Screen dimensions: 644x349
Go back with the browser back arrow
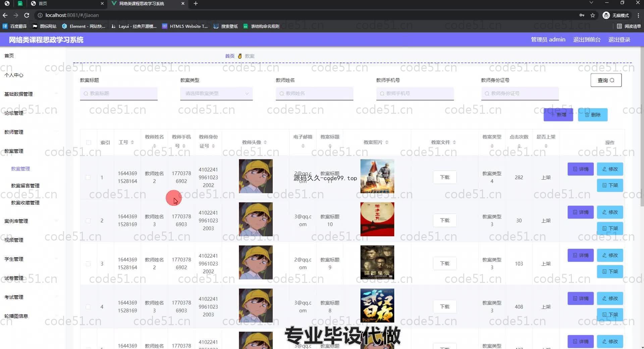pos(5,15)
